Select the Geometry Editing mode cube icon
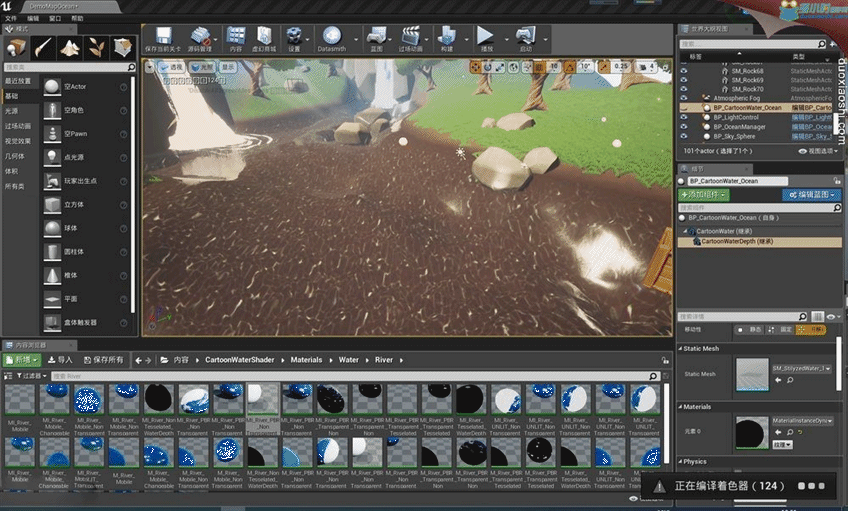Screen dimensions: 848x511 [122, 48]
